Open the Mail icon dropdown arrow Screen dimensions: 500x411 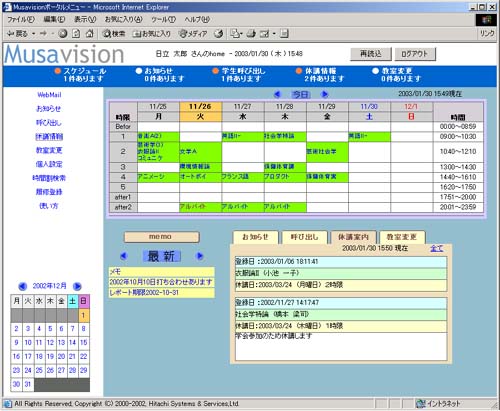pyautogui.click(x=241, y=34)
